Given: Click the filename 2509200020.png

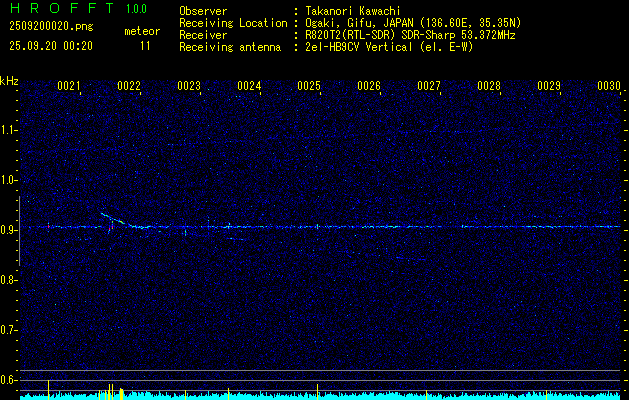Looking at the screenshot, I should [51, 27].
